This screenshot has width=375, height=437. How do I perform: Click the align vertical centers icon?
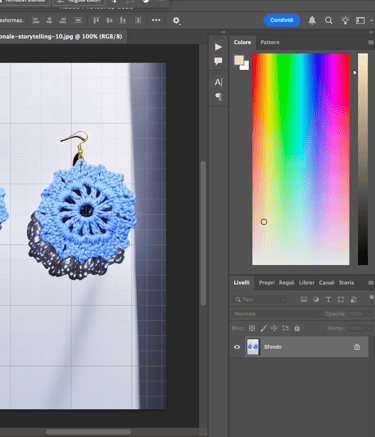tap(109, 20)
